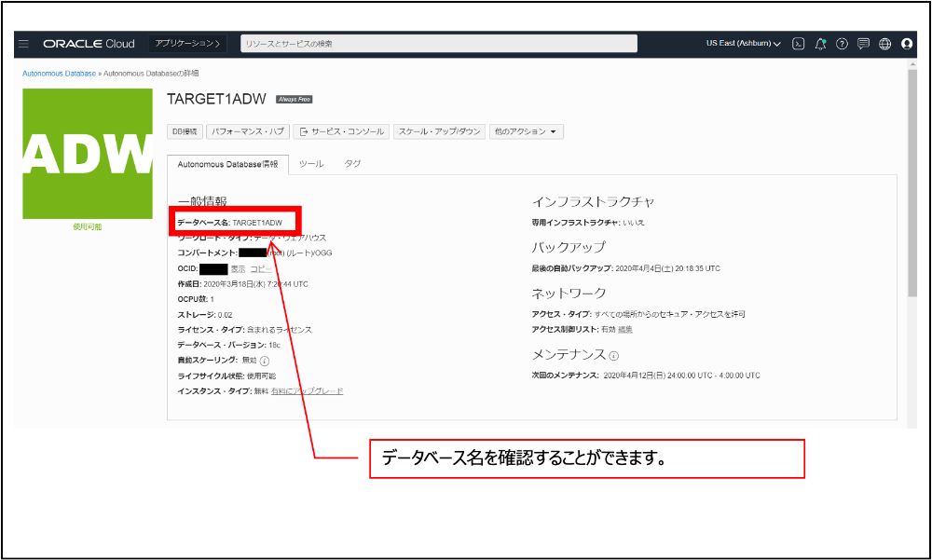Click the アクセス・タイプ text row

coord(638,314)
